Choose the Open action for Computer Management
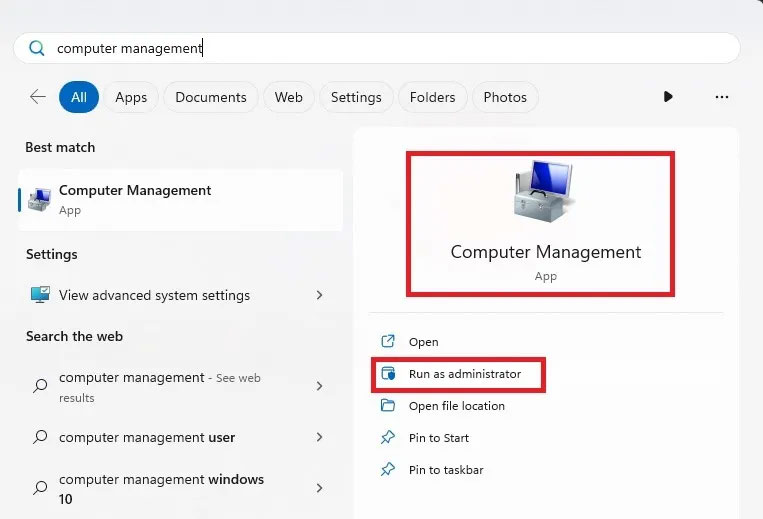This screenshot has height=519, width=763. (423, 342)
